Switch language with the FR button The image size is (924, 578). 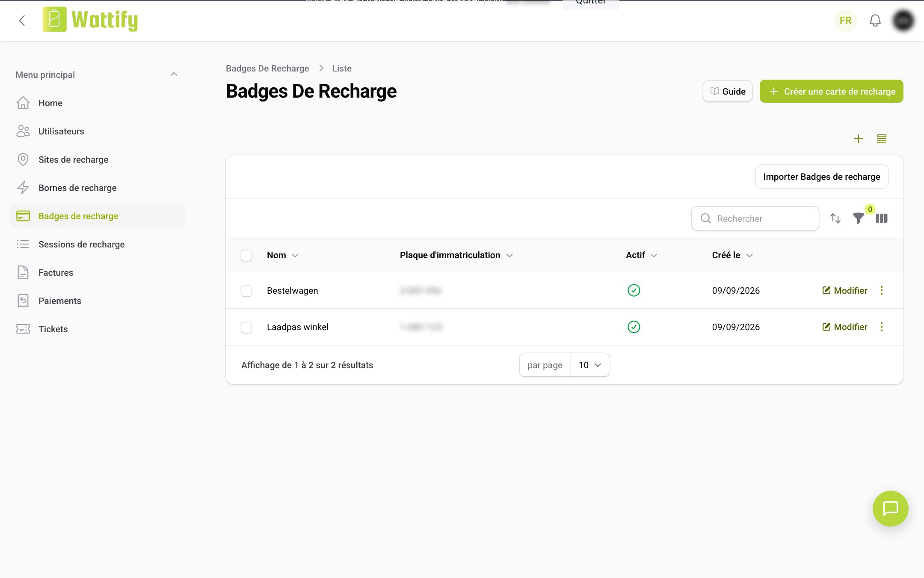845,21
